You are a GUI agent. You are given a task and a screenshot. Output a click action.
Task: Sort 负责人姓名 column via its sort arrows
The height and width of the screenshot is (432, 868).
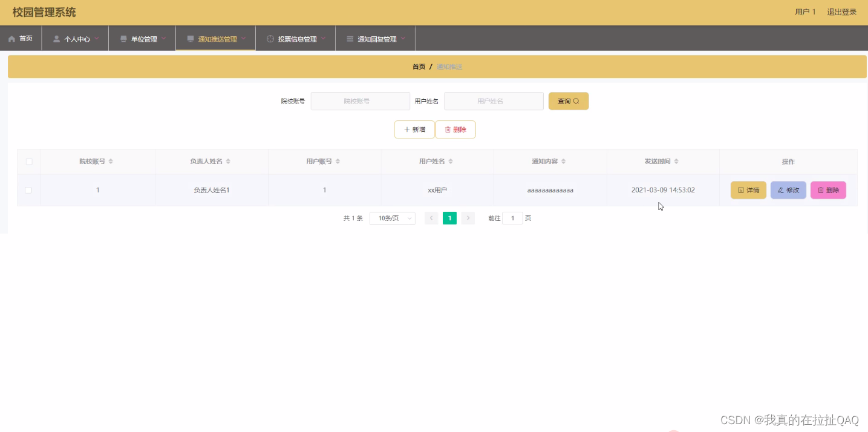[227, 162]
